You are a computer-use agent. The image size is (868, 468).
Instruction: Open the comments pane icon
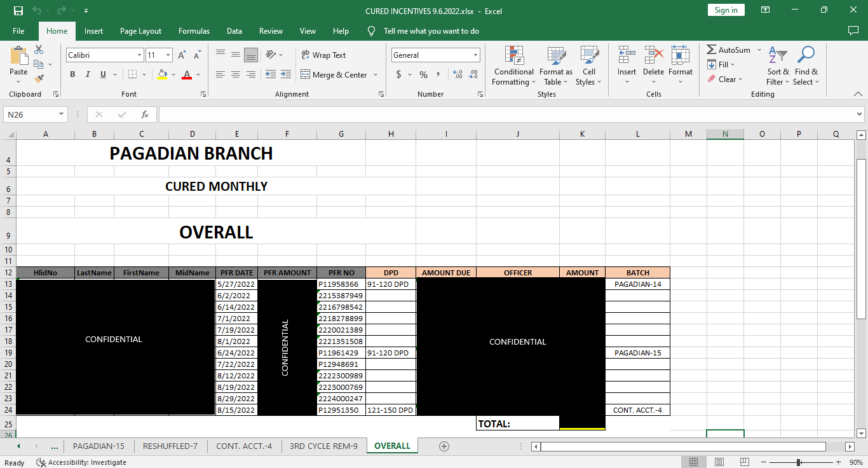click(x=853, y=31)
